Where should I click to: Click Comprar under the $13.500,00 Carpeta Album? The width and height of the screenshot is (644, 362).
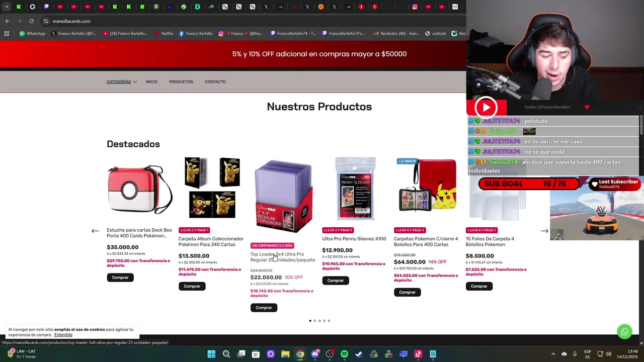(192, 286)
